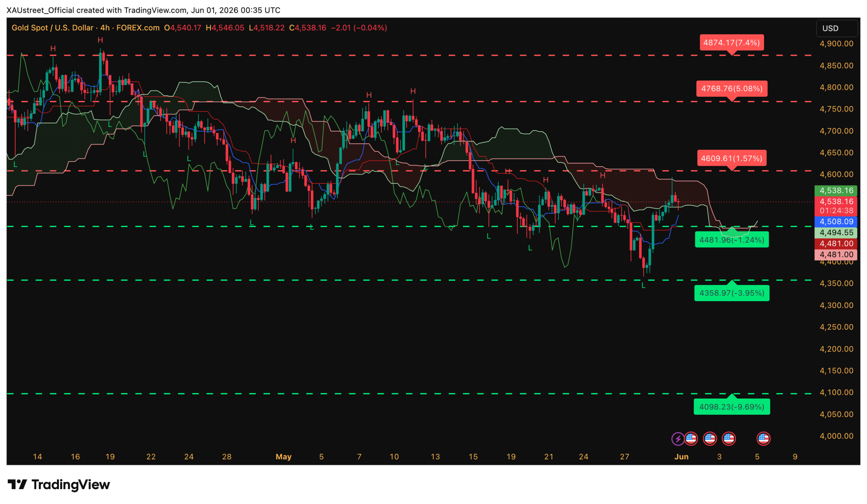Click the purple lightning event icon

[x=678, y=439]
